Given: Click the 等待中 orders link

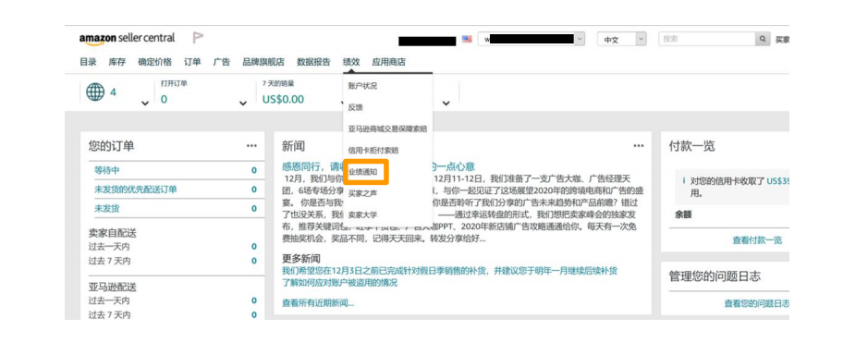Looking at the screenshot, I should (107, 171).
